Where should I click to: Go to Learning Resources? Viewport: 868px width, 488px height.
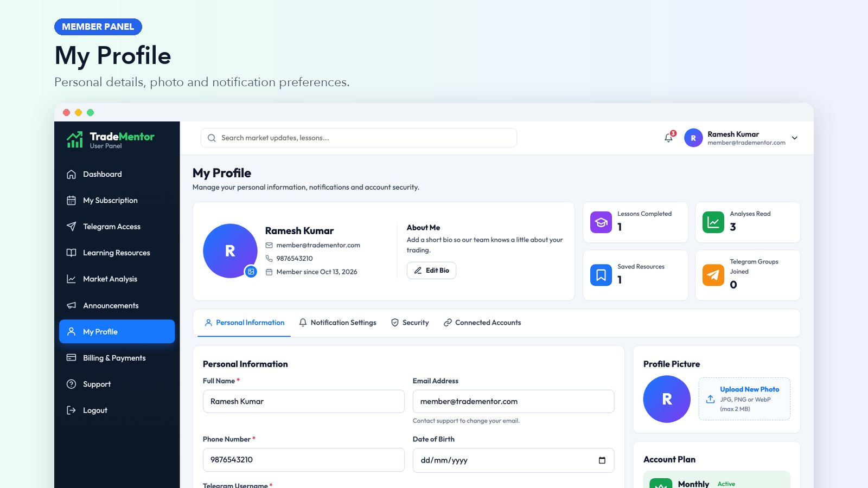(117, 253)
